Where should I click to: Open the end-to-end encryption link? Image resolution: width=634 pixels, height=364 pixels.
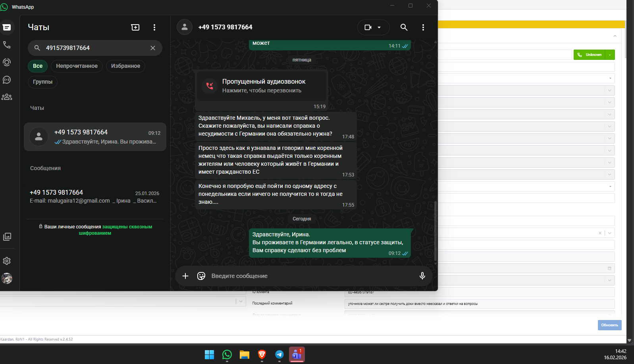coord(116,230)
